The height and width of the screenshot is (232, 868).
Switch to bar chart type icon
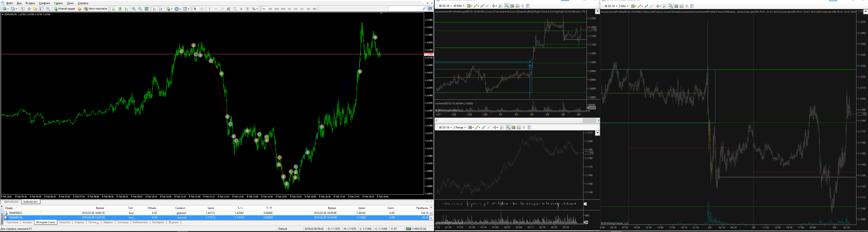(113, 9)
